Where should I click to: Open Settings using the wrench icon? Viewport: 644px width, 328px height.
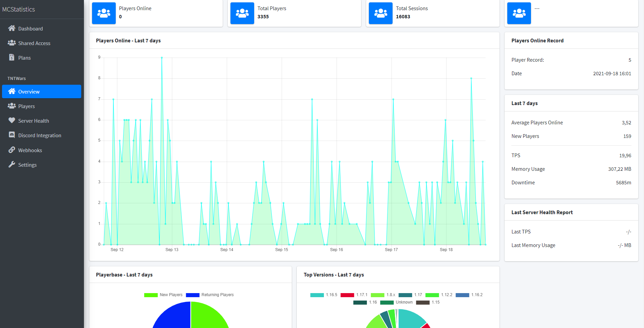pyautogui.click(x=12, y=165)
